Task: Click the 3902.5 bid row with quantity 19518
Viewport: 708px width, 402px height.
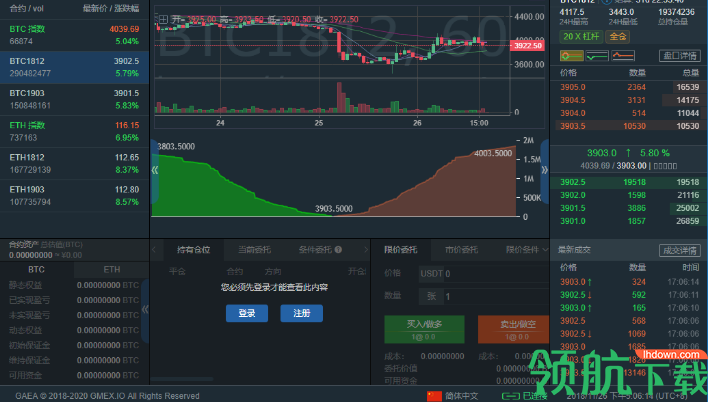Action: [x=629, y=182]
